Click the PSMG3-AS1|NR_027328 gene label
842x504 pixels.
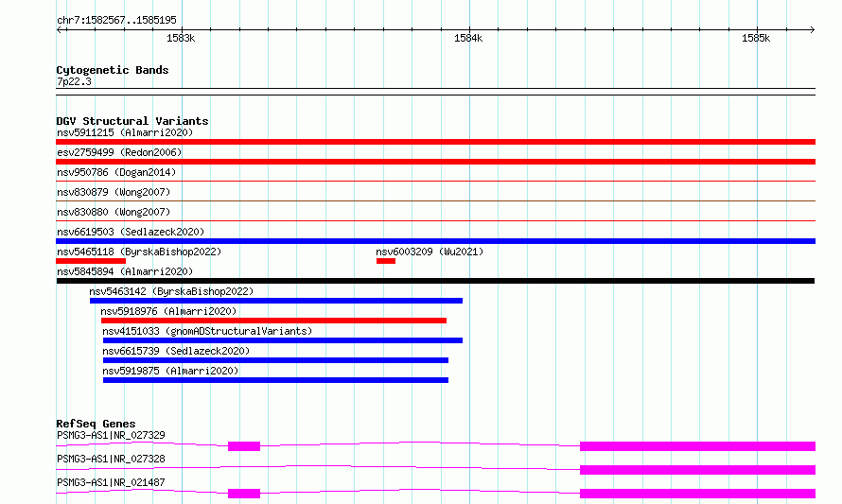coord(111,459)
